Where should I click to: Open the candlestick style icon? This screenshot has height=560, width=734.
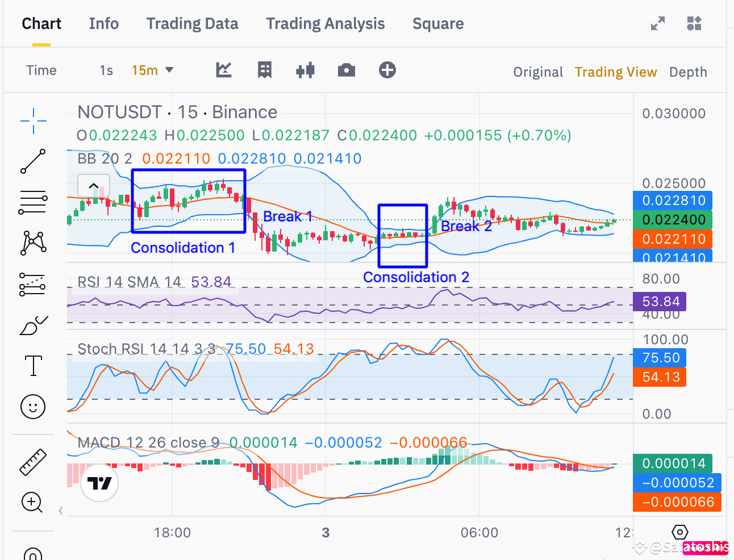coord(305,70)
